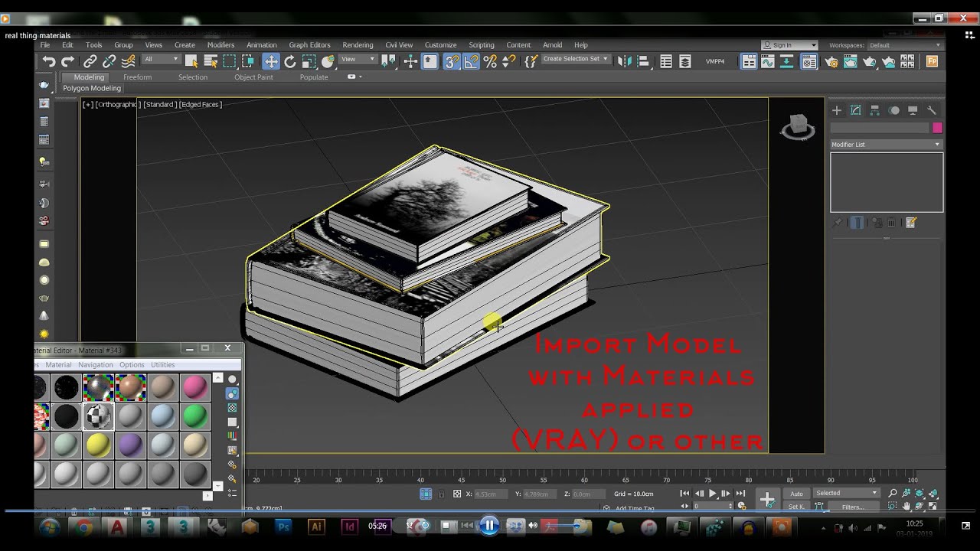980x551 pixels.
Task: Select the yellow material sample sphere
Action: 98,445
